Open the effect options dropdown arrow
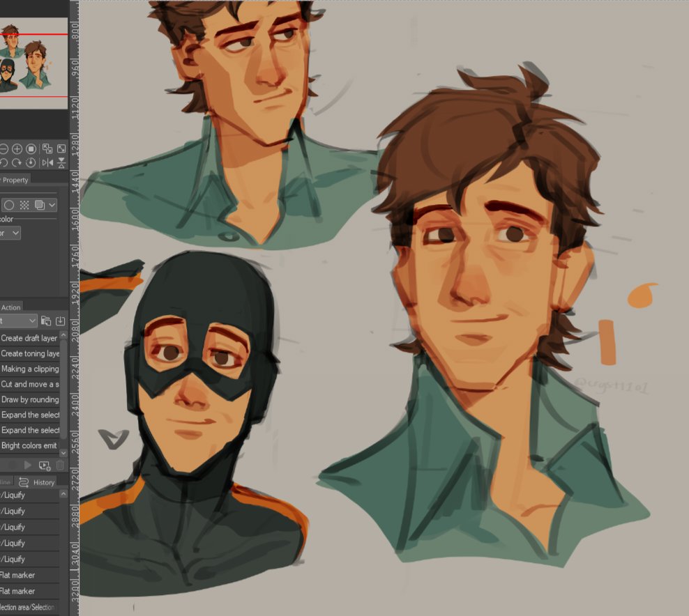The height and width of the screenshot is (616, 689). [x=52, y=205]
